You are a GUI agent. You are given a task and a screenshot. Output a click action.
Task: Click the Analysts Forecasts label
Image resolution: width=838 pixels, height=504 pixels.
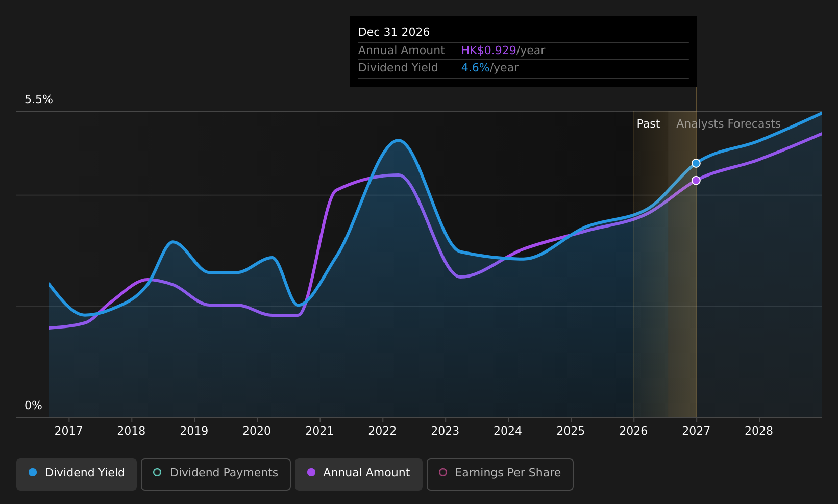click(x=728, y=124)
